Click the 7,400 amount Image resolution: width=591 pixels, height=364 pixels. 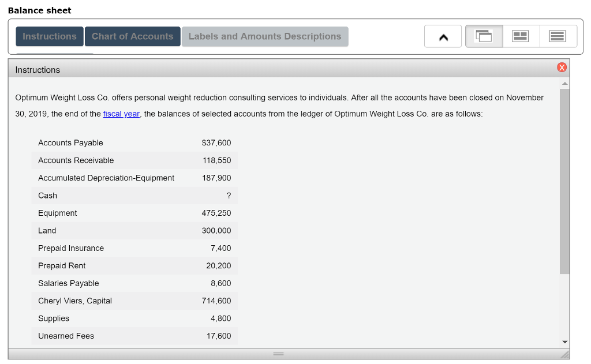221,248
